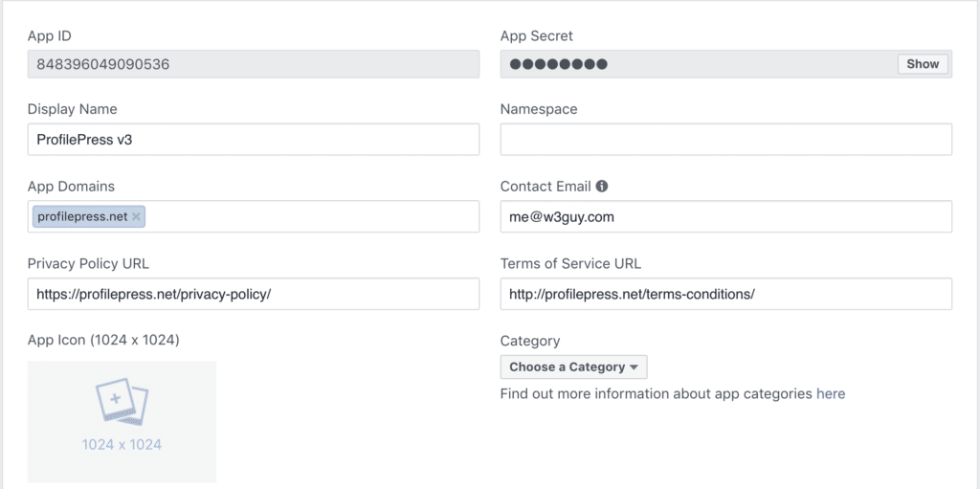Screen dimensions: 980x489
Task: Remove the profilepress.net domain tag
Action: click(136, 216)
